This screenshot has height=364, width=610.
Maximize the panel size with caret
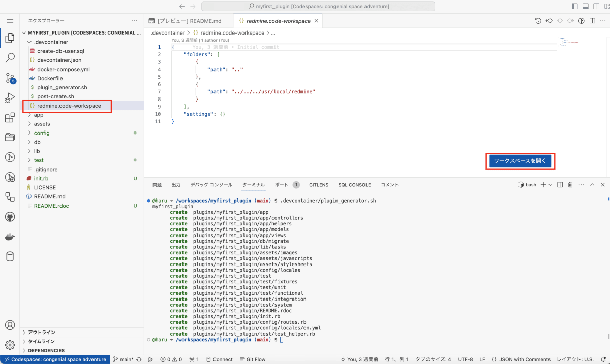click(592, 185)
